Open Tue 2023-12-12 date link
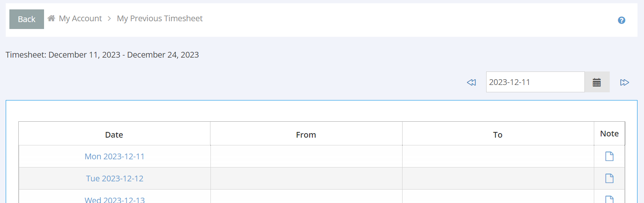Image resolution: width=644 pixels, height=203 pixels. (115, 178)
